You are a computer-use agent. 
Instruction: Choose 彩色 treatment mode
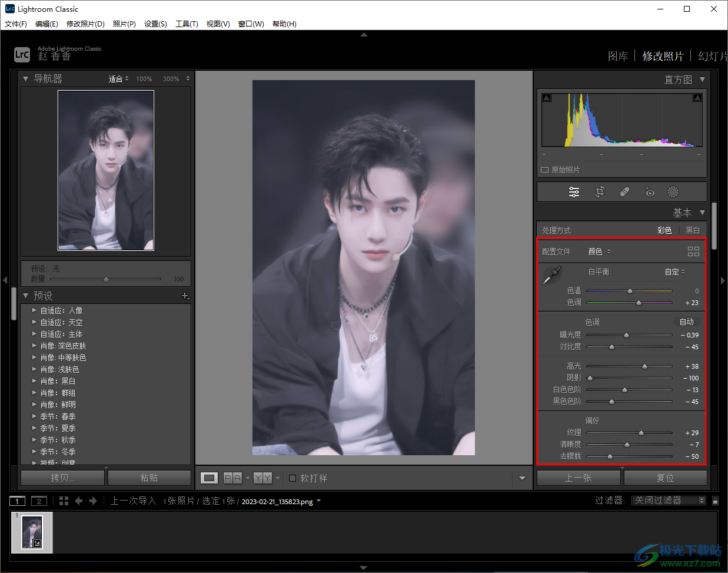[664, 230]
